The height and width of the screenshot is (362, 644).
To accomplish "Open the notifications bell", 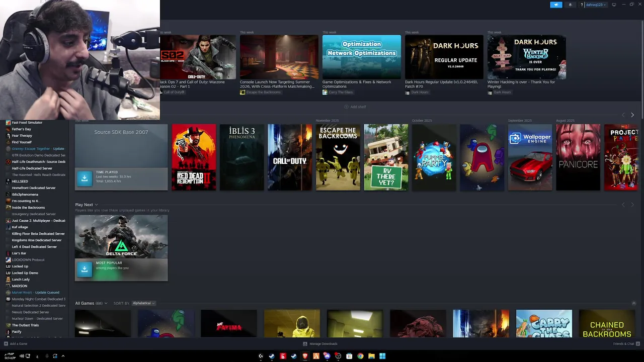I will [x=570, y=5].
